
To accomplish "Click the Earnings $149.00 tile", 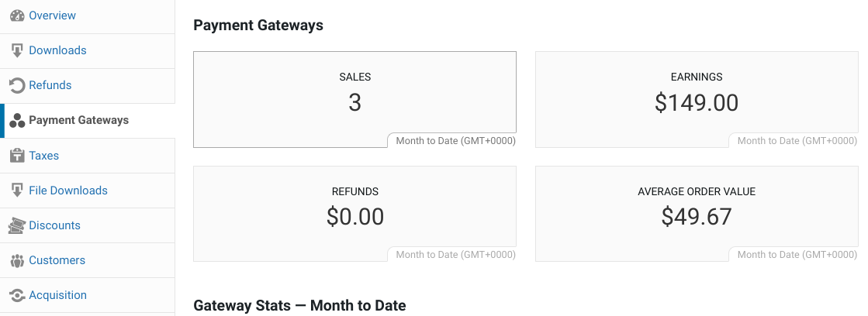I will click(697, 99).
